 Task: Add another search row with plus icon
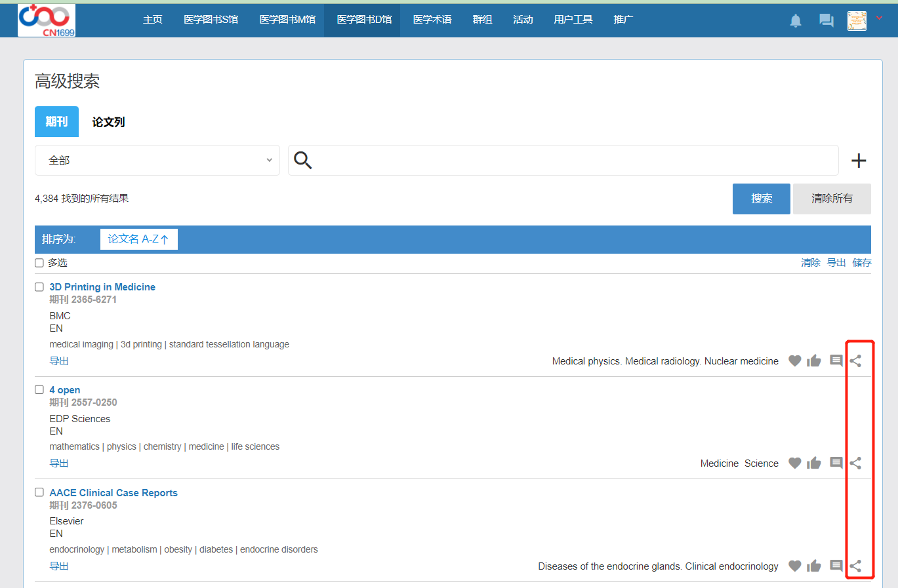[x=859, y=161]
